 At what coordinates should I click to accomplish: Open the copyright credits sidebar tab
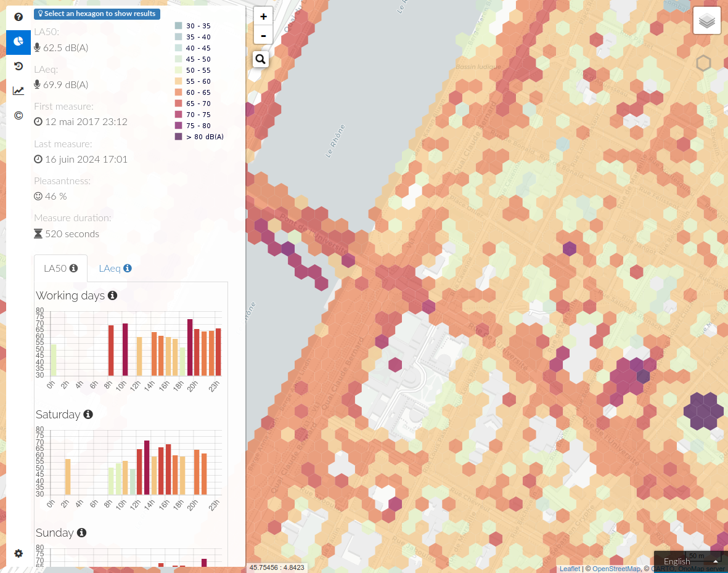(x=18, y=116)
